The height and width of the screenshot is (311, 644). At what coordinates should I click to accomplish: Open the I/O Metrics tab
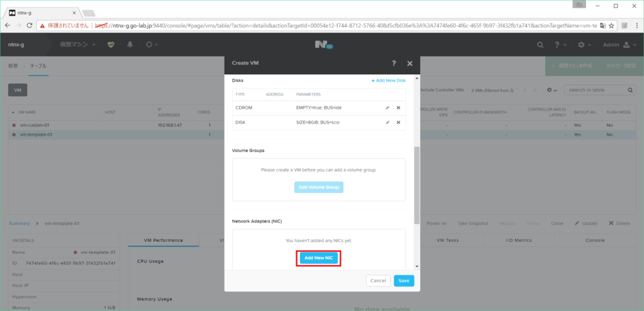(519, 240)
